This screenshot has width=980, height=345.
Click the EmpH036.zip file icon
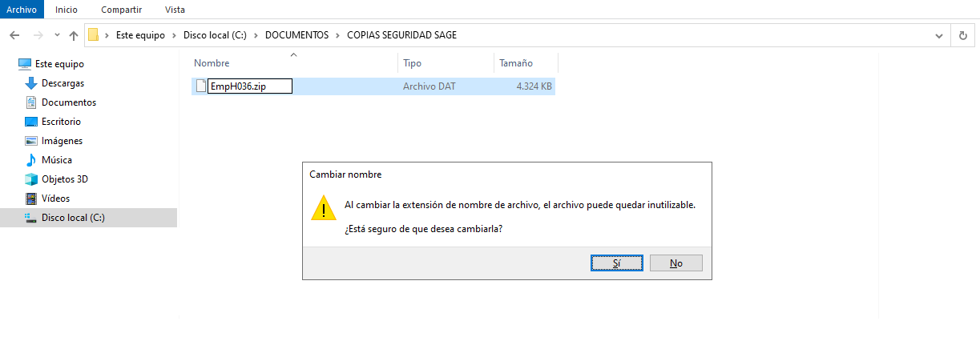point(201,86)
